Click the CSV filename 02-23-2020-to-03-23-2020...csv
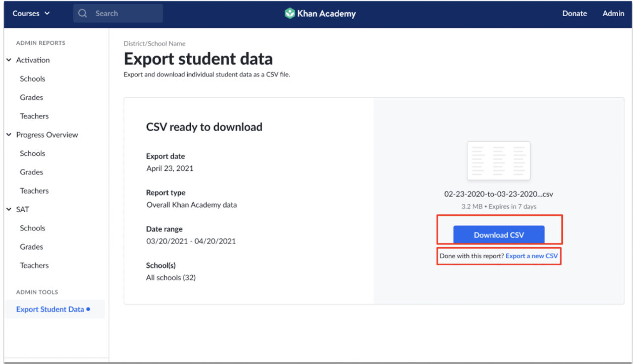 tap(499, 194)
